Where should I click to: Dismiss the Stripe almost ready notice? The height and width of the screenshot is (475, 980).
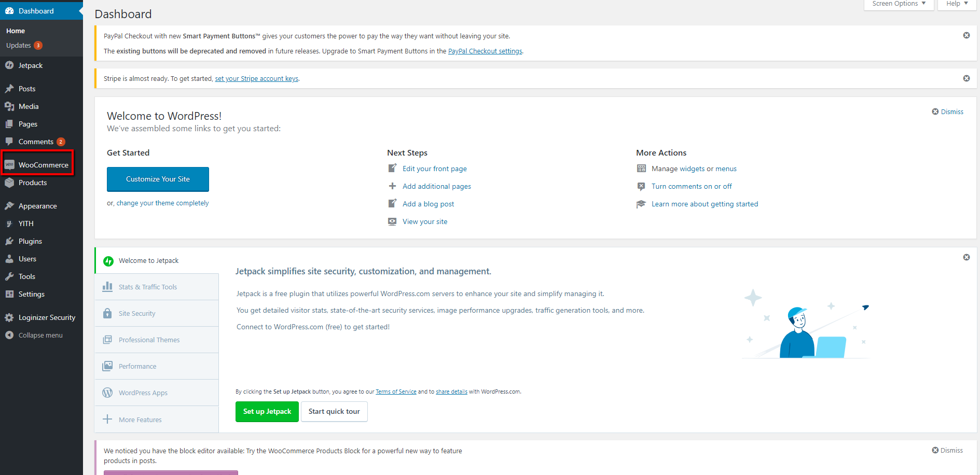(967, 78)
